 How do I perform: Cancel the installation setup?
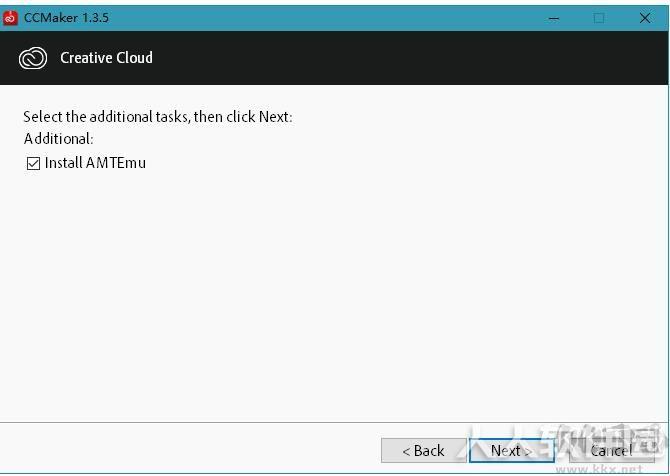[611, 450]
